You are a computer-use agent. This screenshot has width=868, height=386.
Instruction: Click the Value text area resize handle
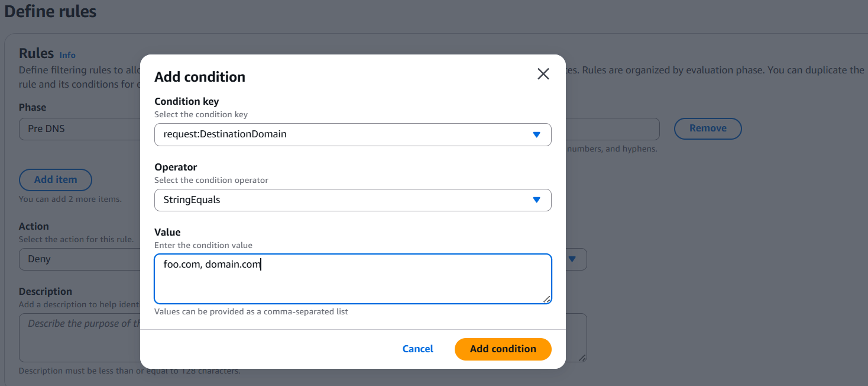(547, 299)
